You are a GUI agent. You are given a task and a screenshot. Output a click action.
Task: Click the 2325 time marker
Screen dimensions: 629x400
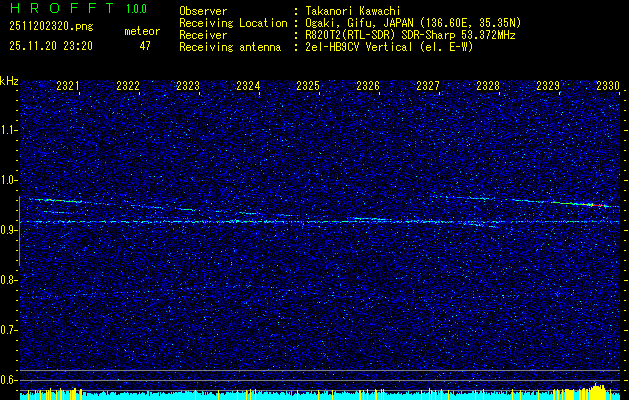click(x=308, y=87)
